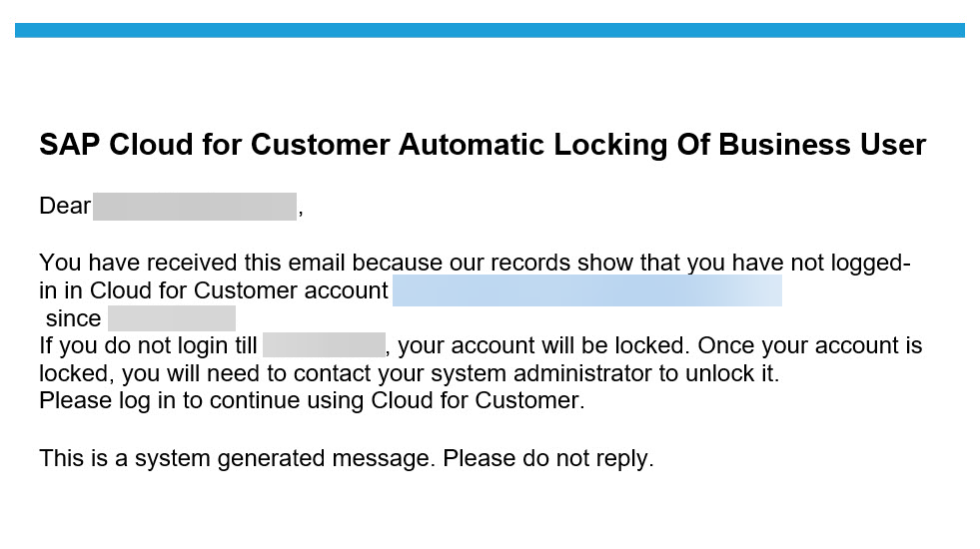
Task: Click the 'Dear' greeting word
Action: [x=65, y=206]
